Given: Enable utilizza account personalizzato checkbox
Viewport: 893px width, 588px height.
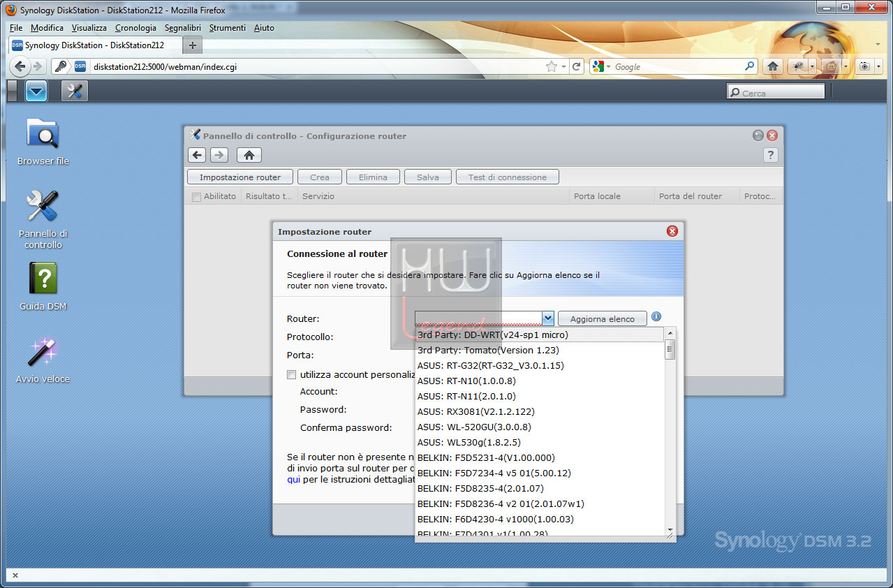Looking at the screenshot, I should click(291, 375).
